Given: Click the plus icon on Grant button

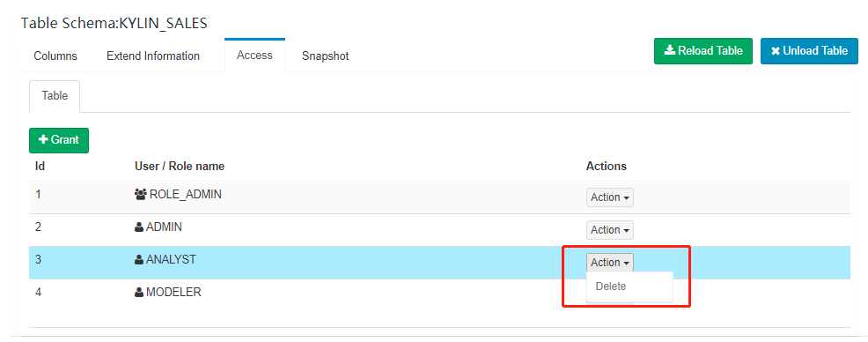Looking at the screenshot, I should tap(43, 139).
